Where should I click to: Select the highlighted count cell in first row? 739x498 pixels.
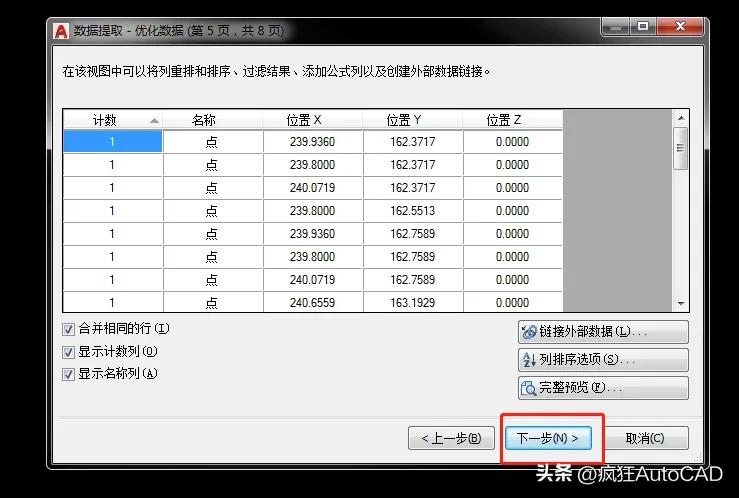113,141
